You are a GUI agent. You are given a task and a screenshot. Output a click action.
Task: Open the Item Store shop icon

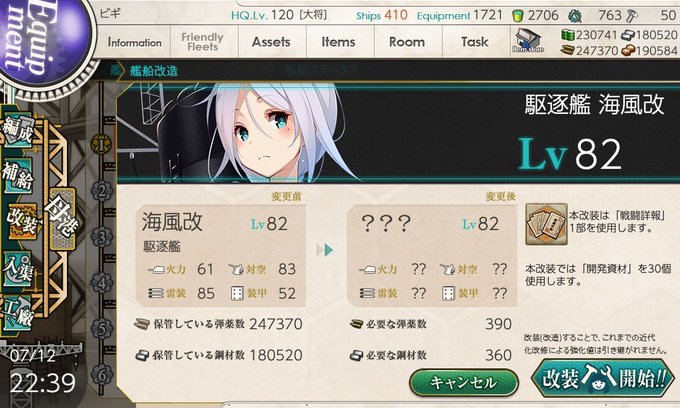(527, 41)
